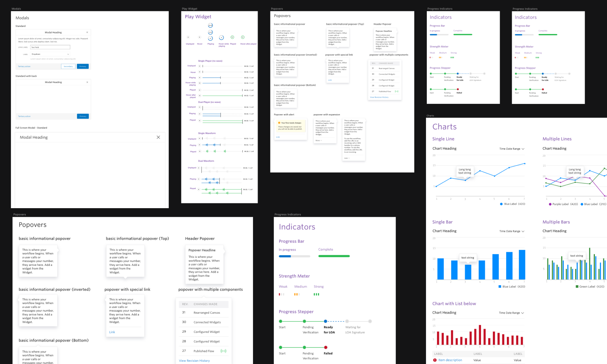Select the Charts frame label on the canvas

click(430, 116)
